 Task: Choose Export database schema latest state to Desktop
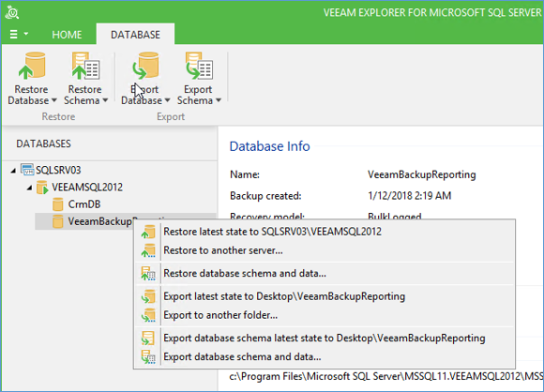point(325,338)
